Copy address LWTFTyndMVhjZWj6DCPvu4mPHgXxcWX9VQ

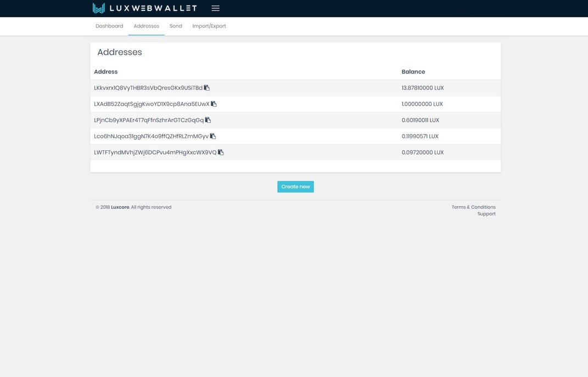tap(221, 152)
